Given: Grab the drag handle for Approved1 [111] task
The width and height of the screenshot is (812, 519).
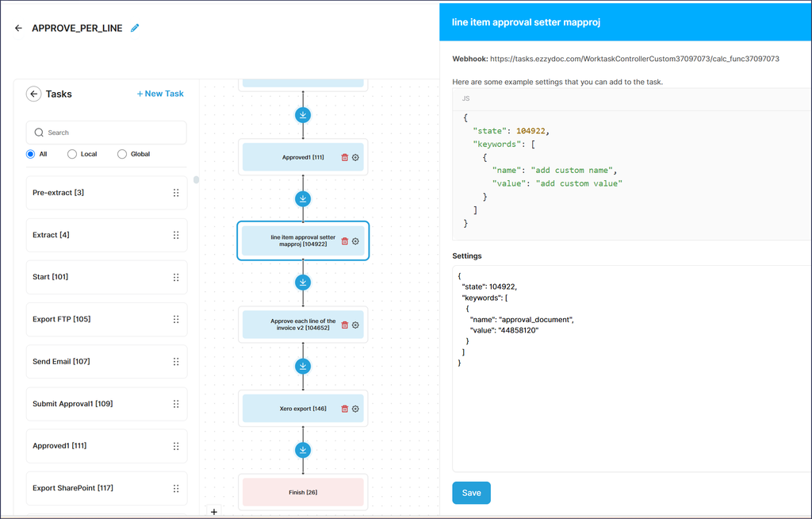Looking at the screenshot, I should click(176, 446).
